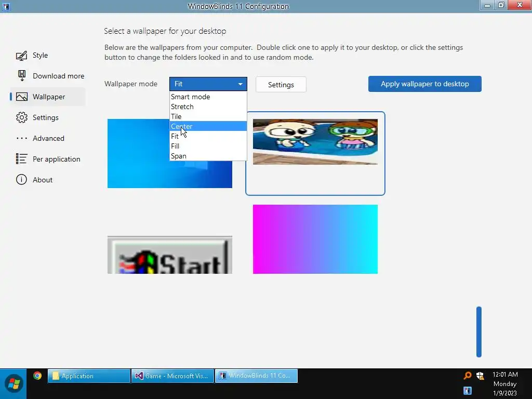The image size is (532, 399).
Task: Click the About info icon
Action: point(21,179)
